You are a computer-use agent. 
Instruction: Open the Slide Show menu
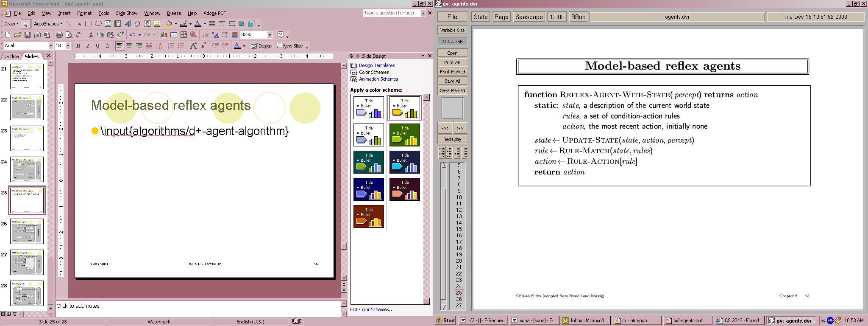[126, 13]
